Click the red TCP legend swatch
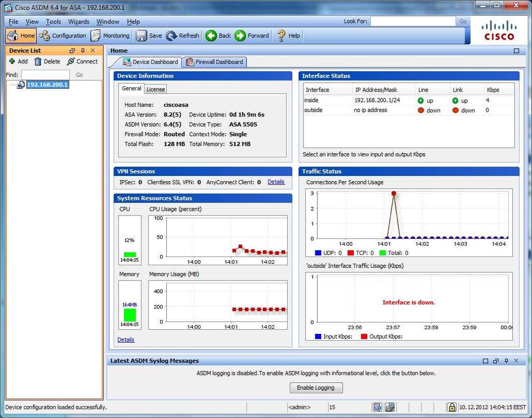Screen dimensions: 532x418 click(x=351, y=253)
